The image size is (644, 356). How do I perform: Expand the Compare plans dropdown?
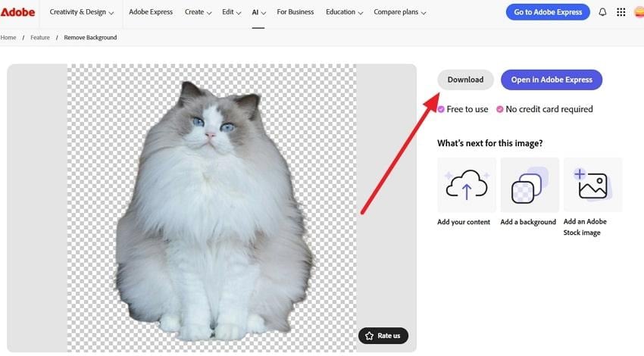(x=399, y=12)
